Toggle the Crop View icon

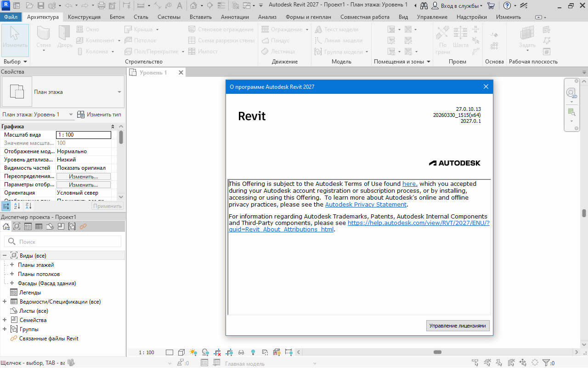point(217,352)
